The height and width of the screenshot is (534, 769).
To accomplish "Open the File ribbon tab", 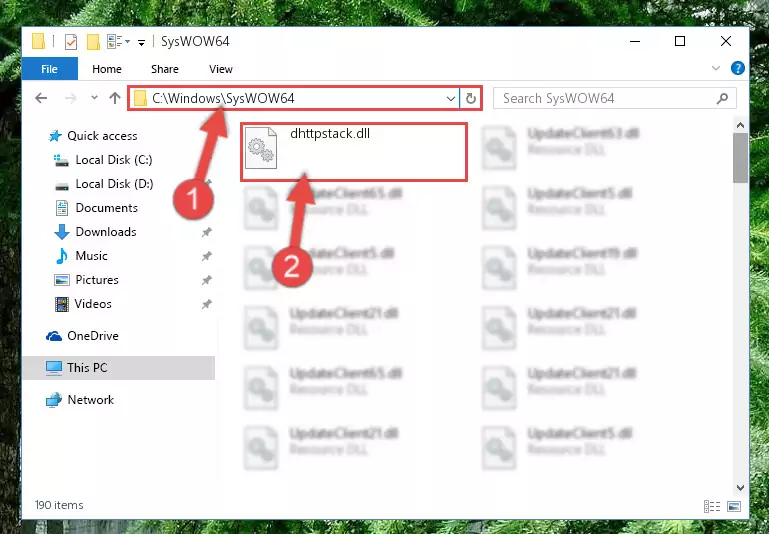I will pos(49,69).
